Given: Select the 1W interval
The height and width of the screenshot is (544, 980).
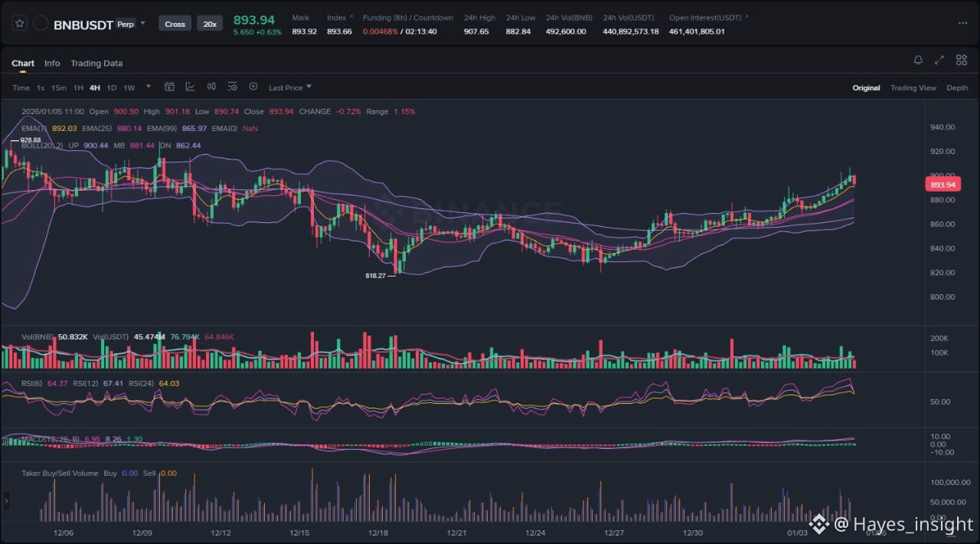Looking at the screenshot, I should coord(129,88).
